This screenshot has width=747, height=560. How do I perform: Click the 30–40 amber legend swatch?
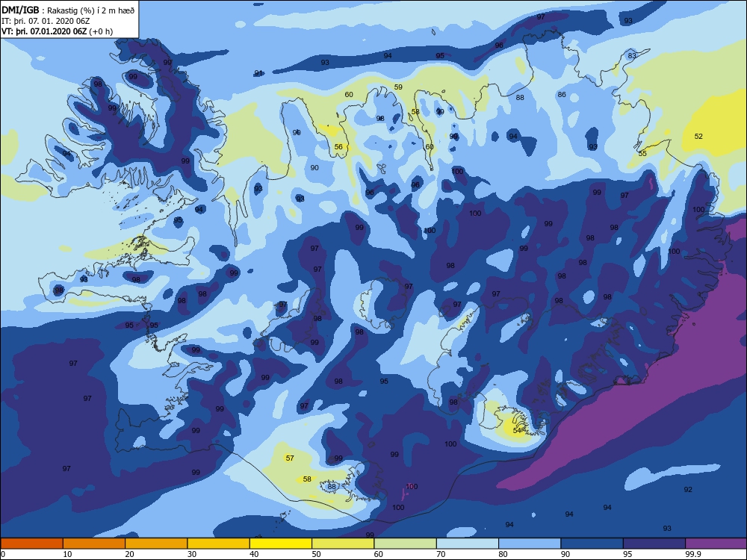pyautogui.click(x=219, y=544)
